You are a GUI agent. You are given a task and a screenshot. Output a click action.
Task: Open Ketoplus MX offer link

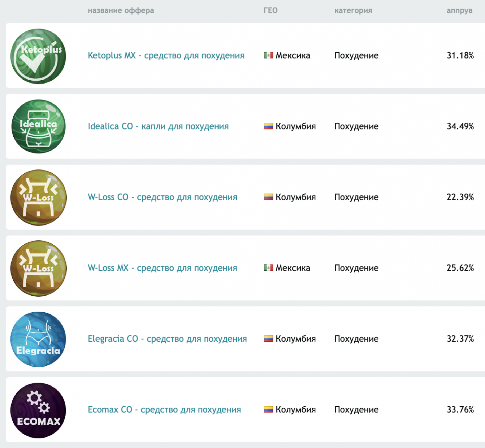[x=166, y=56]
